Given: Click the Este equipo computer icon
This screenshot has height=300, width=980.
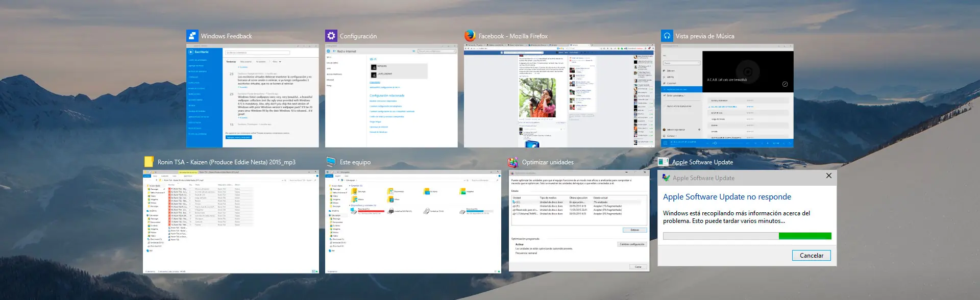Looking at the screenshot, I should (x=331, y=162).
